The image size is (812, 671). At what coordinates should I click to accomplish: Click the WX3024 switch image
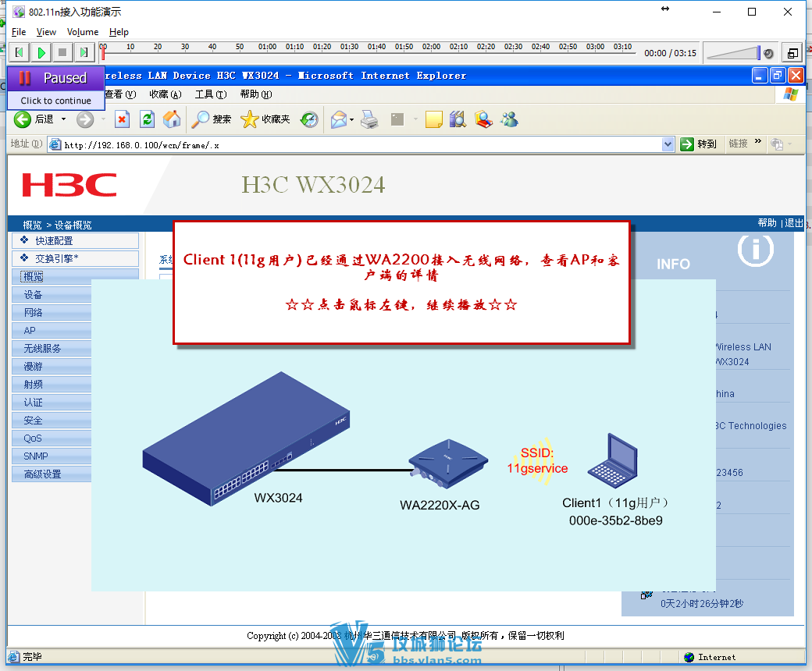click(247, 438)
